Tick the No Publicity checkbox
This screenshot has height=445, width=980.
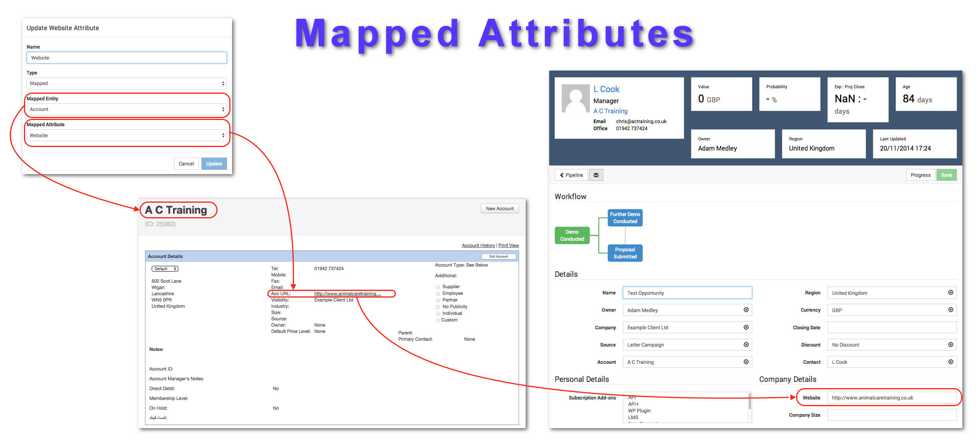tap(438, 307)
